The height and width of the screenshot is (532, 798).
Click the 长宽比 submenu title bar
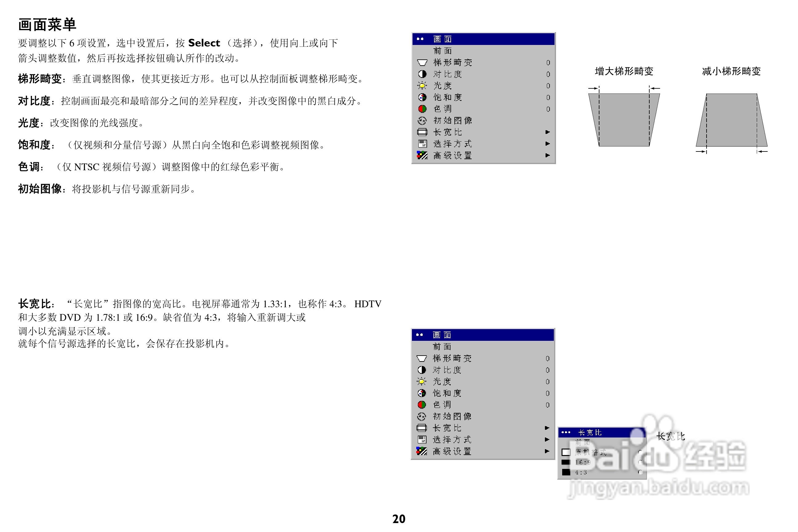pos(601,432)
